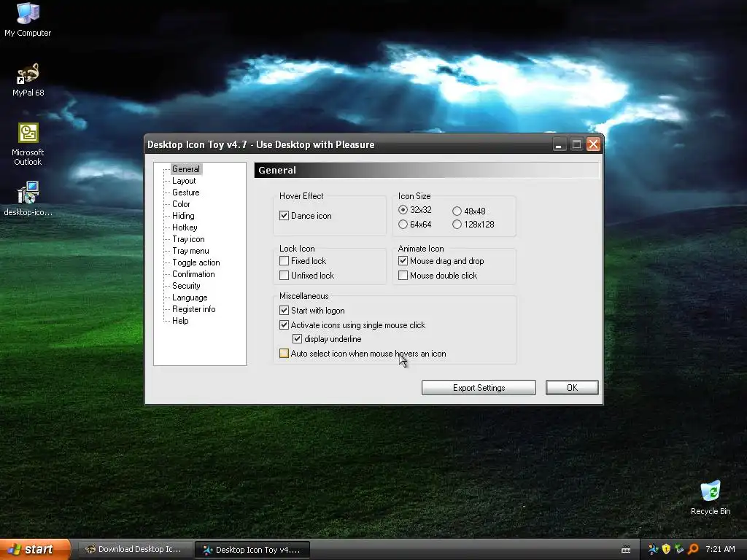Toggle display underline checkbox
The height and width of the screenshot is (560, 747).
coord(298,339)
